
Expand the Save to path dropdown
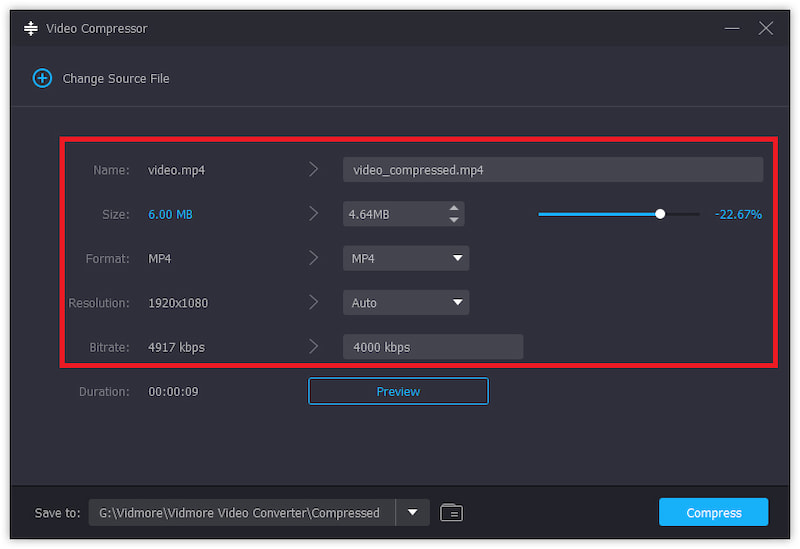point(413,512)
